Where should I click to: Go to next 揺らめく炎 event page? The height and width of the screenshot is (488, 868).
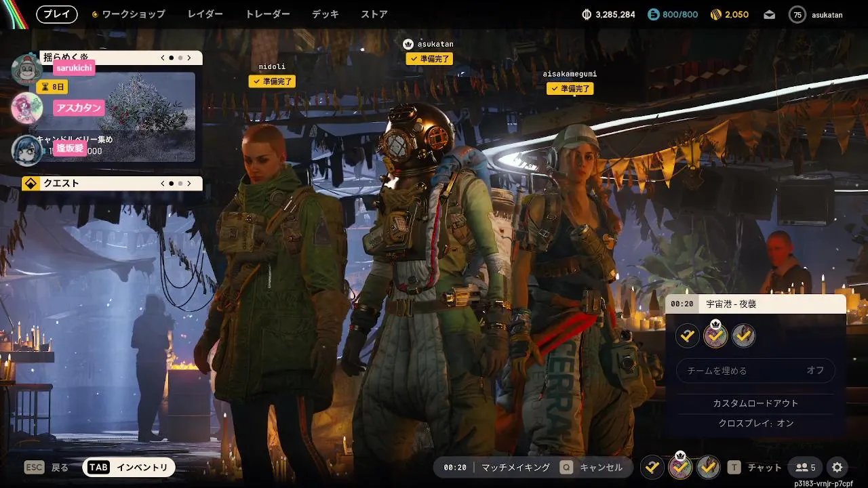coord(189,58)
